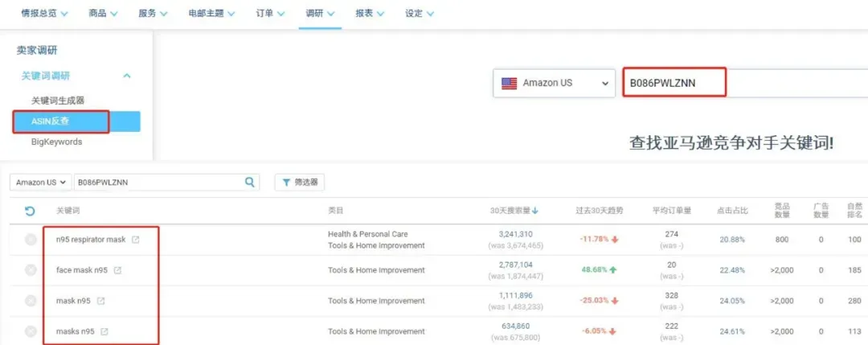Open the 电邮主题 menu
868x345 pixels.
click(x=211, y=14)
